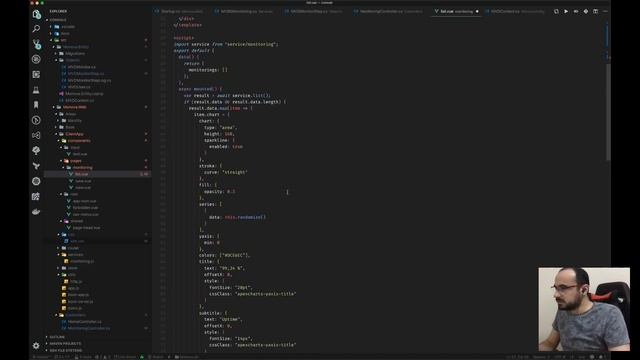Click the import service code line
640x360 pixels.
coord(226,44)
